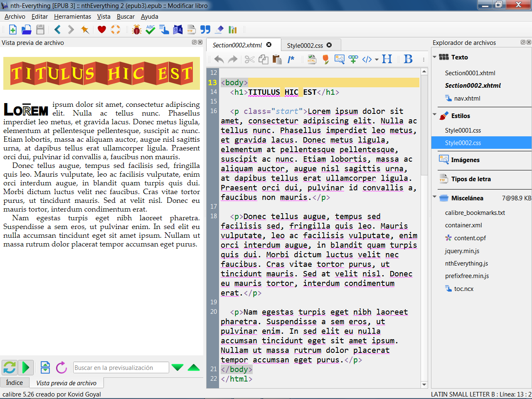The width and height of the screenshot is (532, 399).
Task: Open the insert tag dropdown arrow
Action: [x=377, y=59]
